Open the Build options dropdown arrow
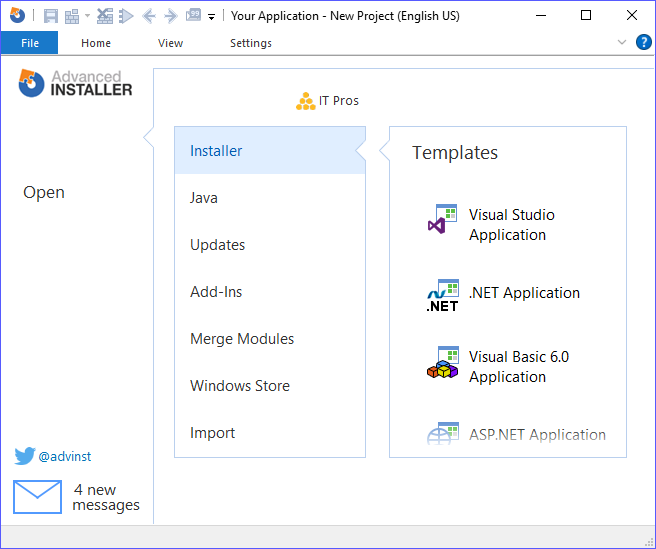This screenshot has width=656, height=549. coord(87,16)
